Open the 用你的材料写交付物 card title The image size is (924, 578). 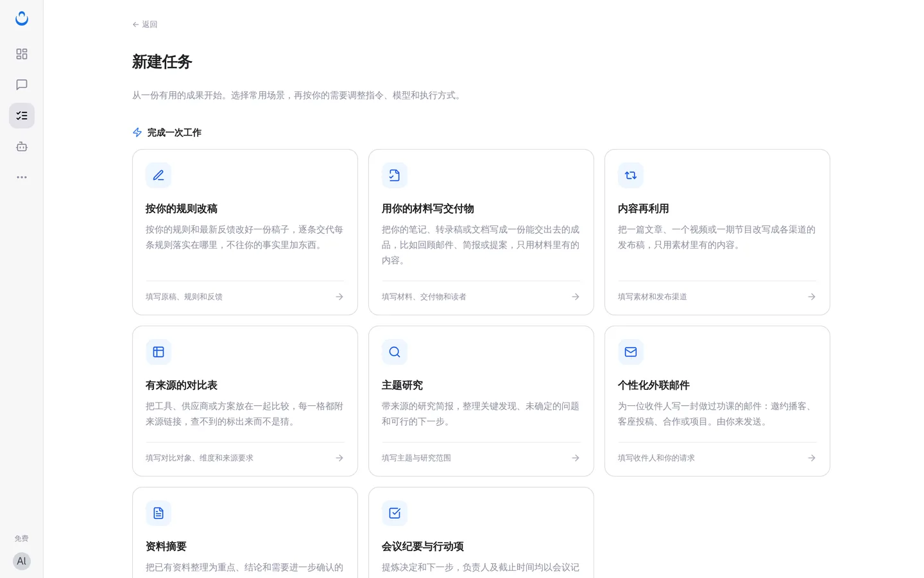[x=428, y=209]
